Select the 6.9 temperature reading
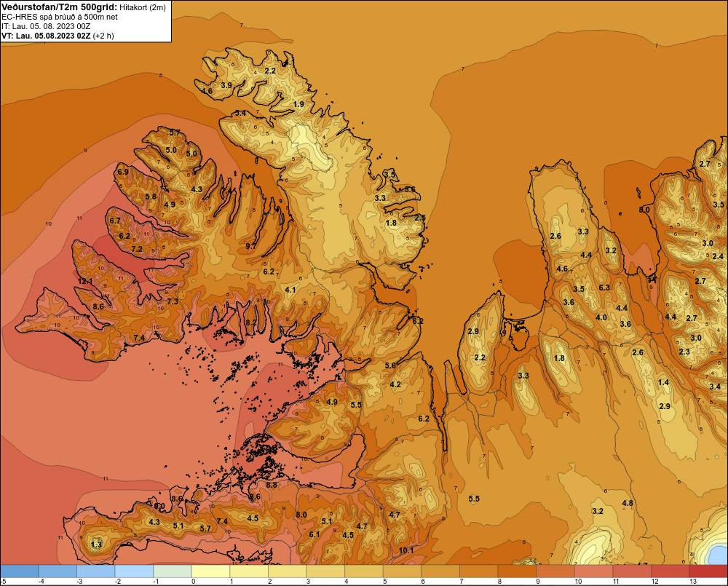The height and width of the screenshot is (586, 728). (x=123, y=172)
